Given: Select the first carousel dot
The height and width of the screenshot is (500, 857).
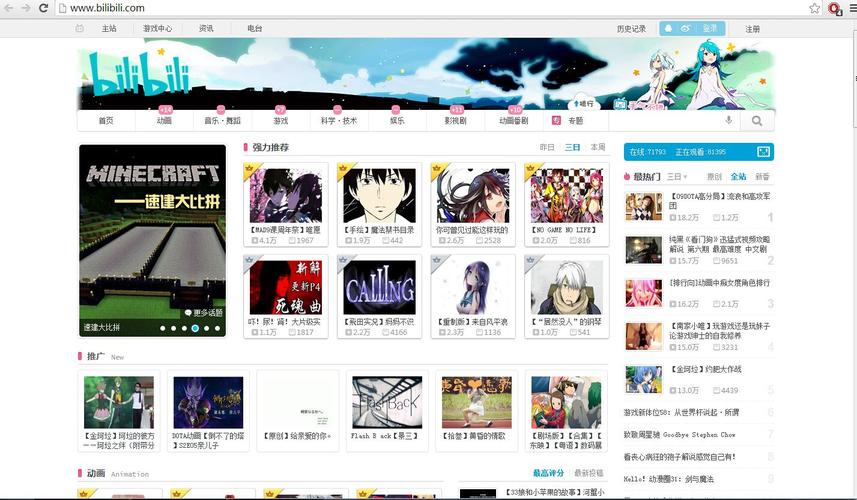Looking at the screenshot, I should click(162, 328).
